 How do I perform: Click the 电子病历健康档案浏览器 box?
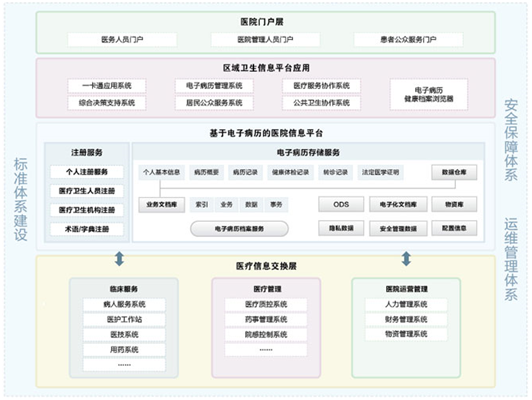(429, 94)
